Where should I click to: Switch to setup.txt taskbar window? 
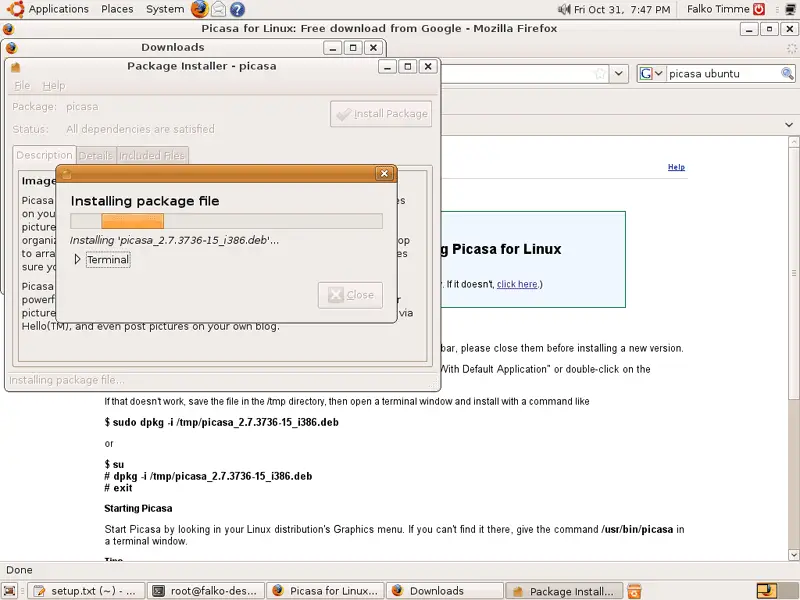click(x=86, y=591)
